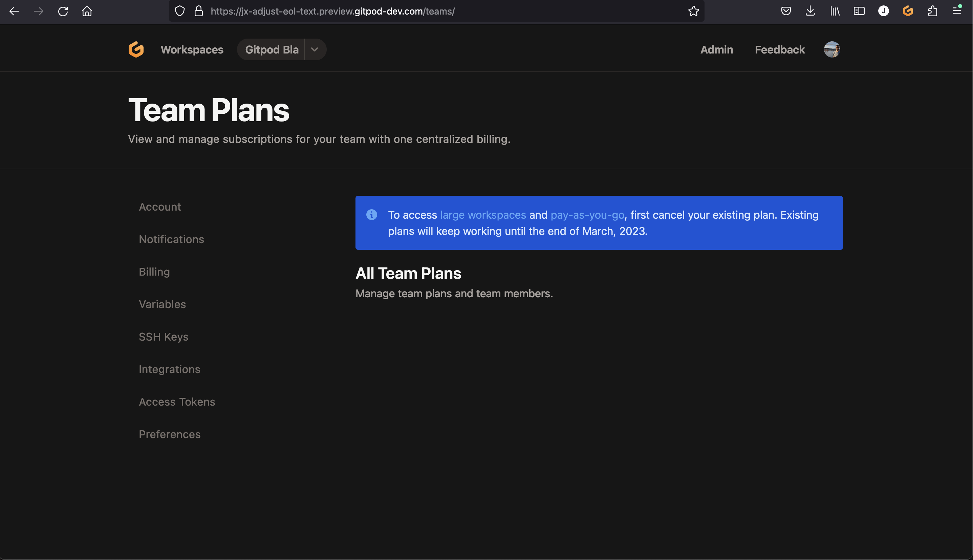This screenshot has height=560, width=973.
Task: Open the browser home icon
Action: click(87, 12)
